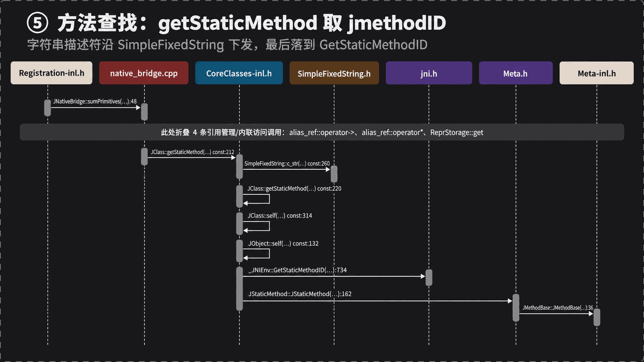Click the JClass::self(…) const:314 label
The image size is (644, 362).
280,216
